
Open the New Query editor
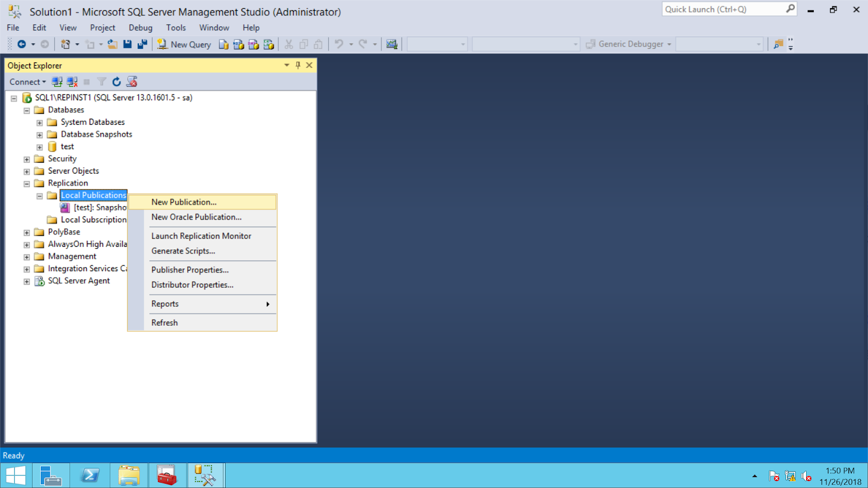point(183,44)
